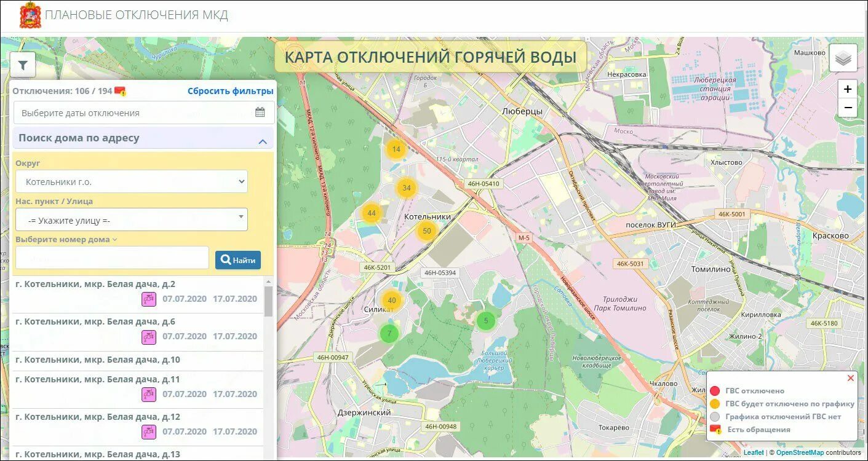Open the Округ dropdown Котельники г.о.

pyautogui.click(x=132, y=182)
